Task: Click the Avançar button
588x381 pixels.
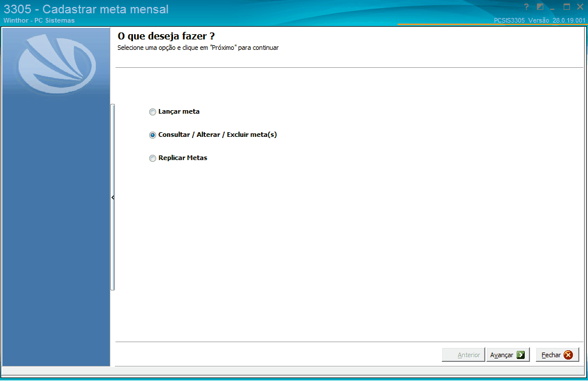Action: click(x=508, y=355)
